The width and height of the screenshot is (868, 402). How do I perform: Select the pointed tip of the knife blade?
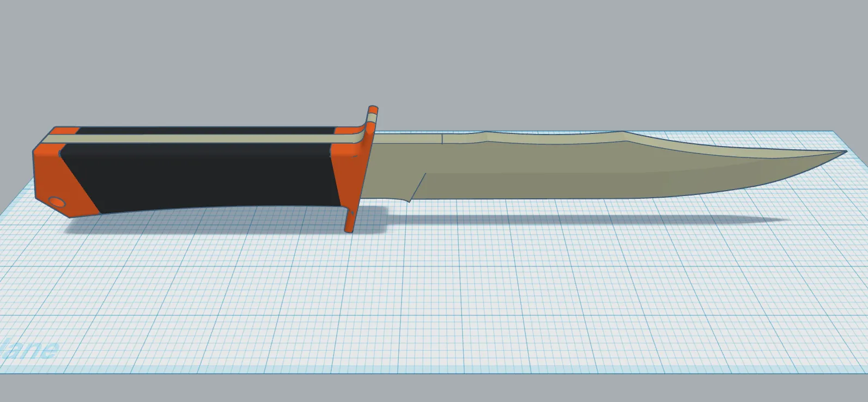[842, 154]
